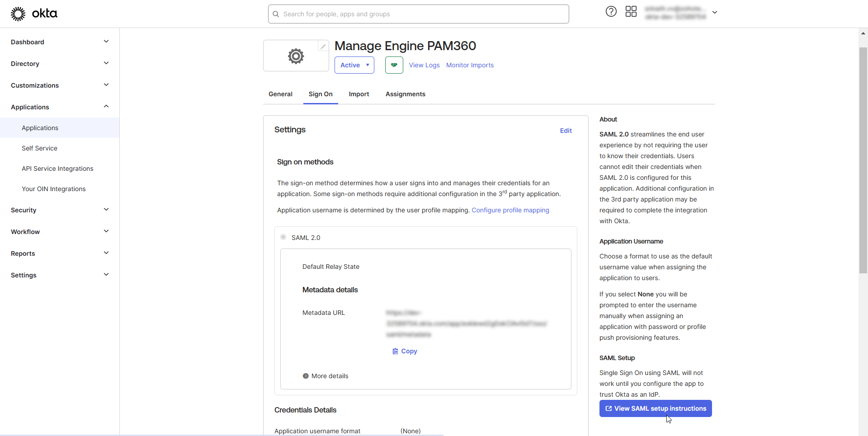Open the help question mark icon

point(611,12)
